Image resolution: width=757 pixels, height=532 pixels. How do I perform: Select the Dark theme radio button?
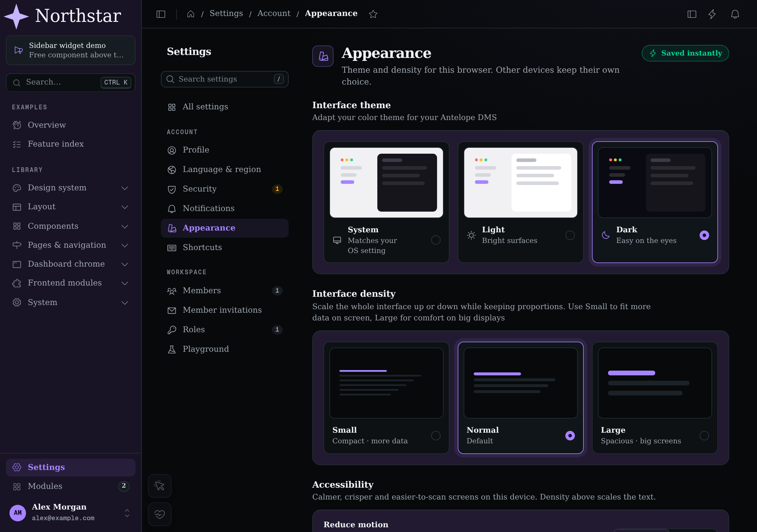click(x=704, y=235)
